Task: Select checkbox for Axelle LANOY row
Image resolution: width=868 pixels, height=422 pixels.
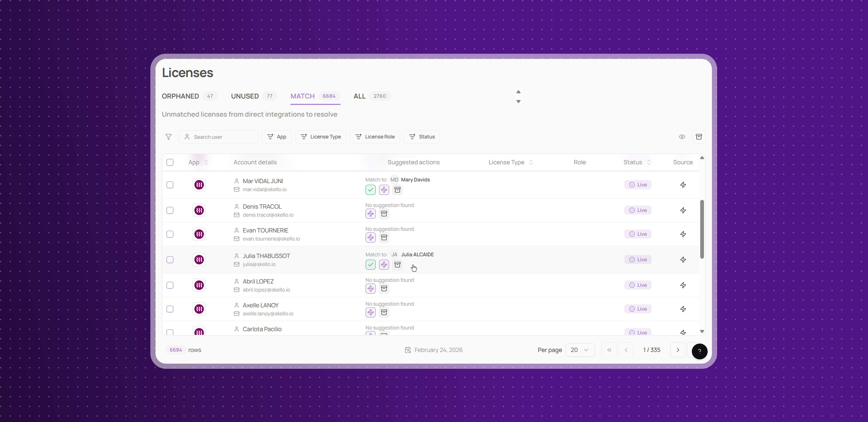Action: coord(170,309)
